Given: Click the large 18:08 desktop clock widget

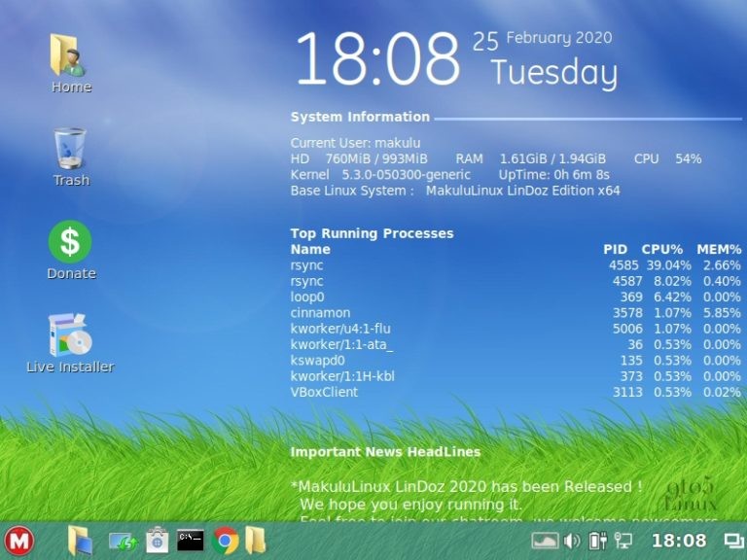Looking at the screenshot, I should [377, 58].
